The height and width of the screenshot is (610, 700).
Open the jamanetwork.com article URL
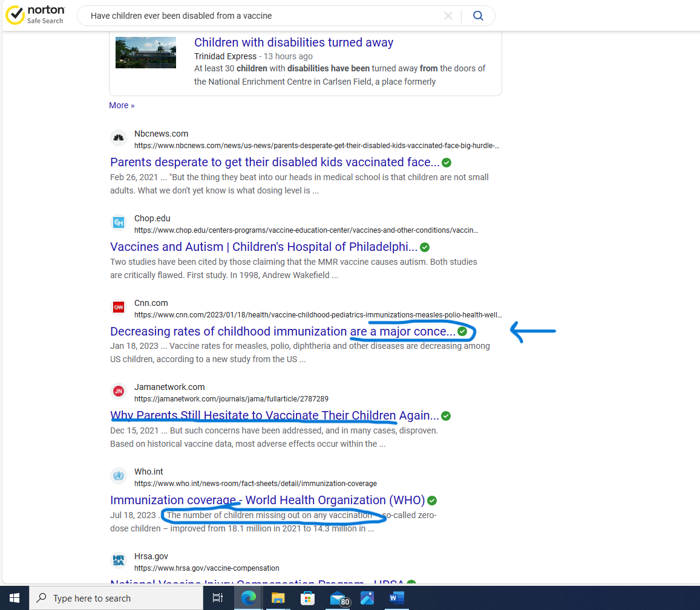[x=231, y=399]
